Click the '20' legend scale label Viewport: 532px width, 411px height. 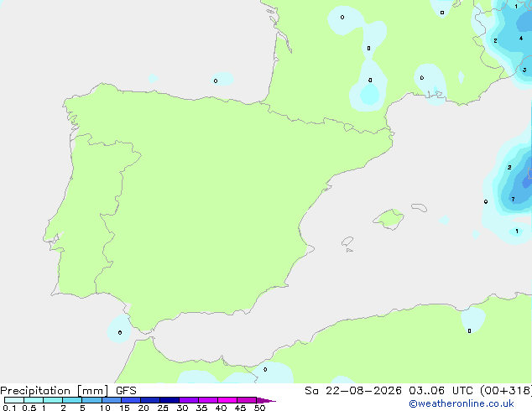pos(143,408)
